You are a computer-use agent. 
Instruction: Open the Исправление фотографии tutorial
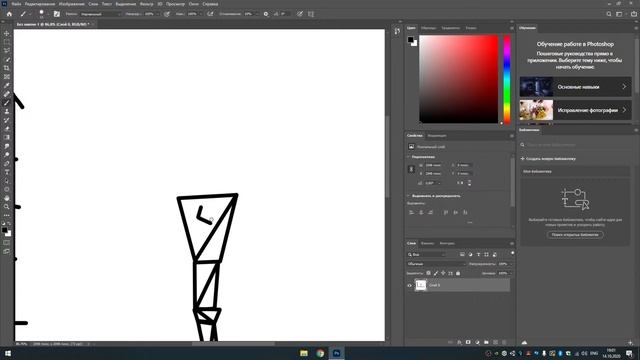[576, 110]
